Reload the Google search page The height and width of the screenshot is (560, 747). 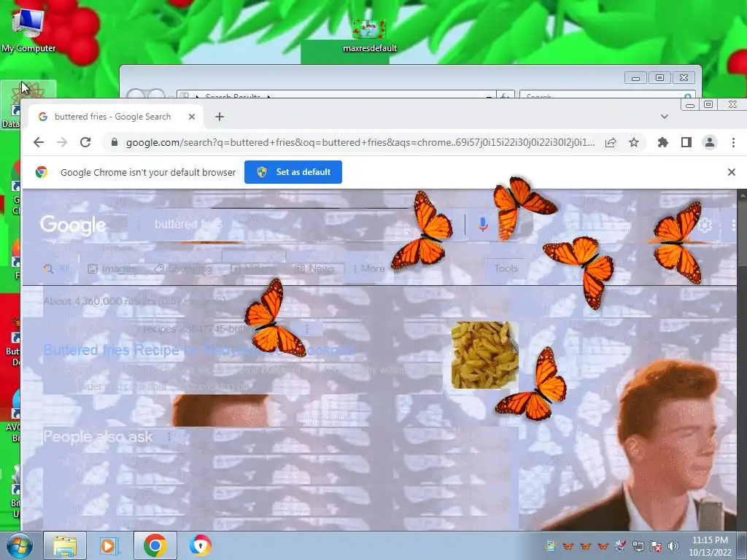(x=85, y=142)
